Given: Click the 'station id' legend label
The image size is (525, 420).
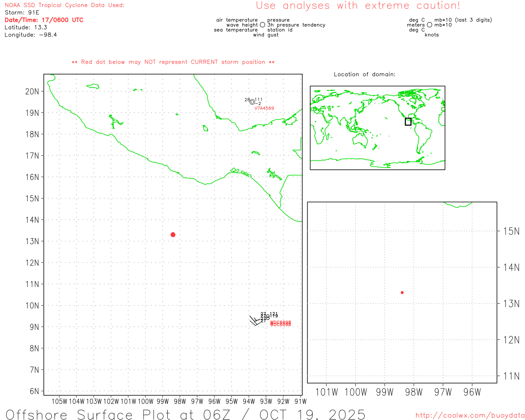Looking at the screenshot, I should click(280, 30).
